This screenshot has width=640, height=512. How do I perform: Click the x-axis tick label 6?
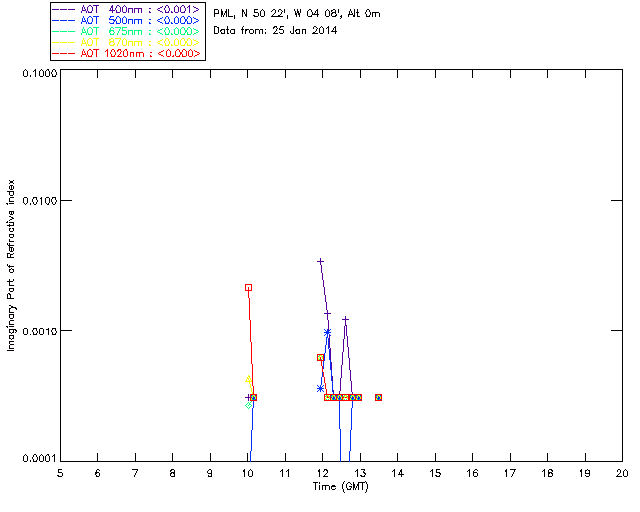point(98,473)
